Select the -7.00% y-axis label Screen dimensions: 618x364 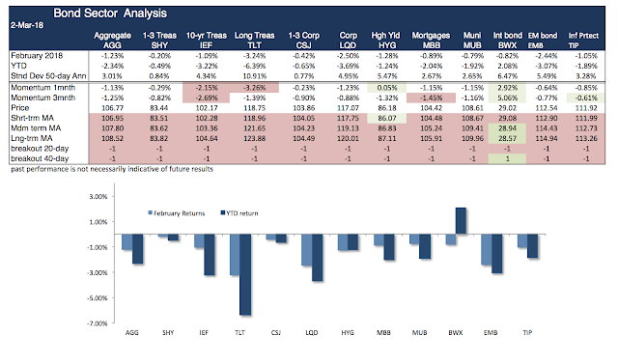coord(97,323)
